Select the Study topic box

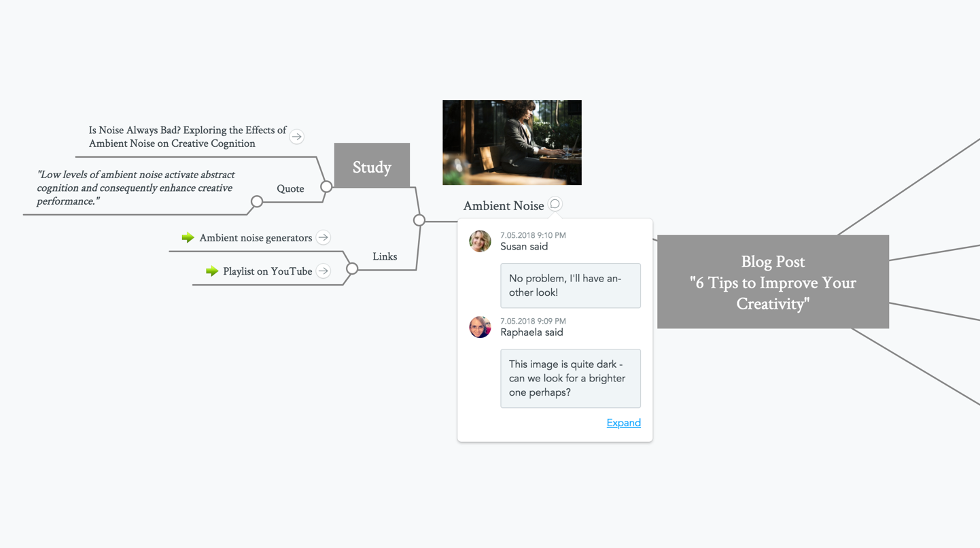coord(372,165)
